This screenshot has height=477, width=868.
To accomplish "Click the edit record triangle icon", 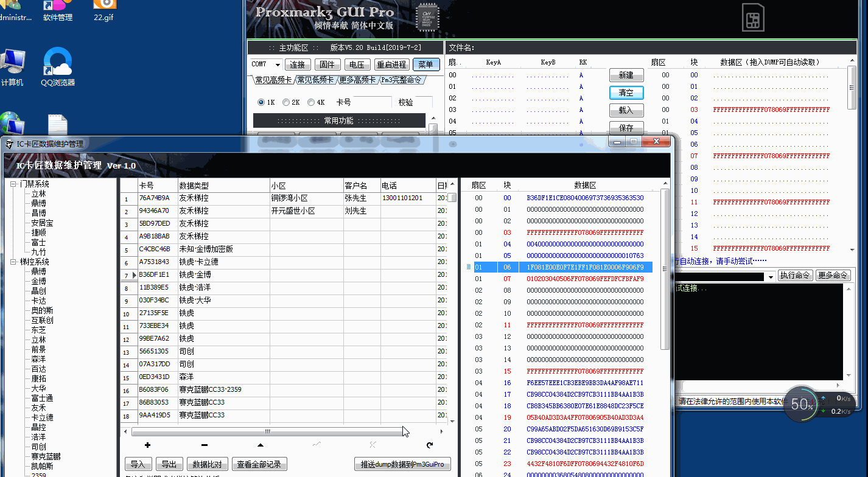I will (x=261, y=445).
